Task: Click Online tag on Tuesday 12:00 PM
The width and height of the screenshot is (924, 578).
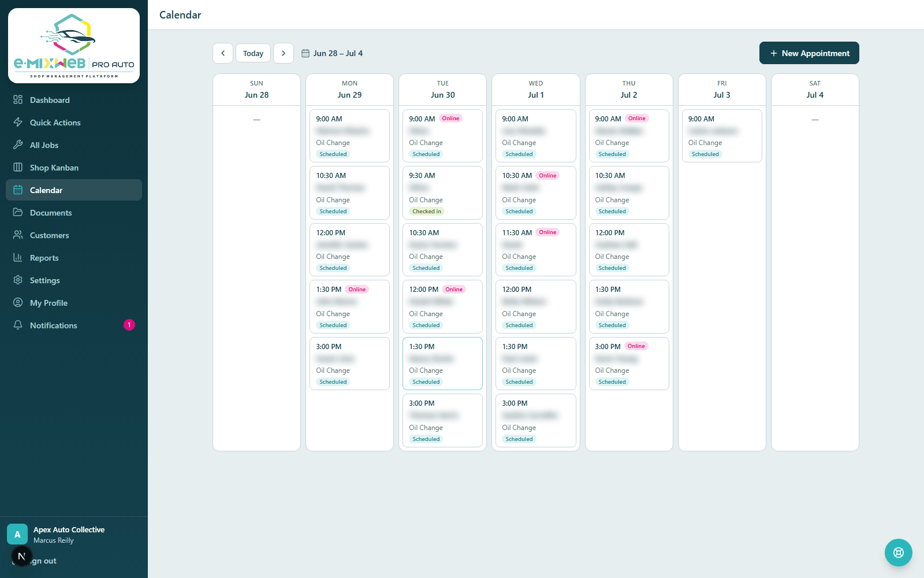Action: [x=454, y=290]
